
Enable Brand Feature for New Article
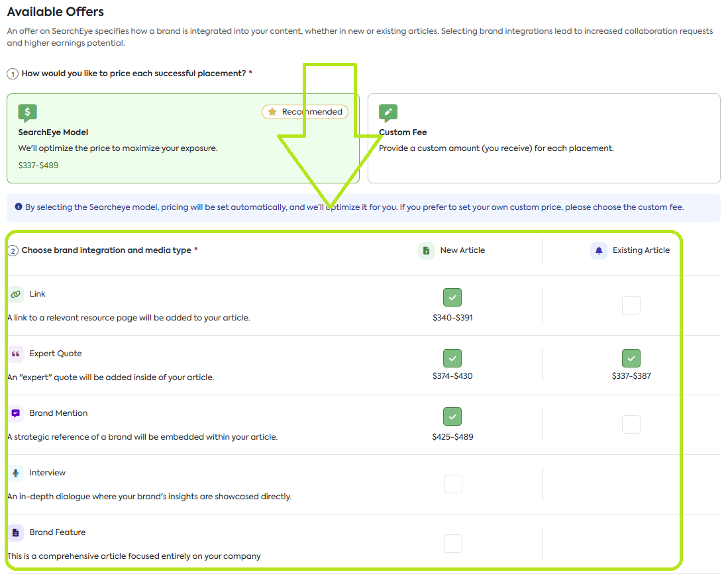click(452, 544)
